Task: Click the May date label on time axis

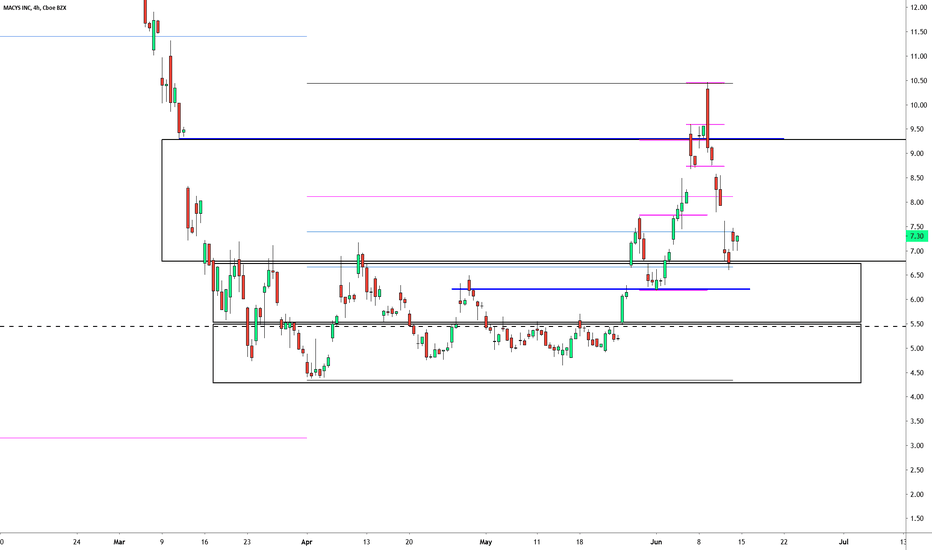Action: [x=486, y=542]
